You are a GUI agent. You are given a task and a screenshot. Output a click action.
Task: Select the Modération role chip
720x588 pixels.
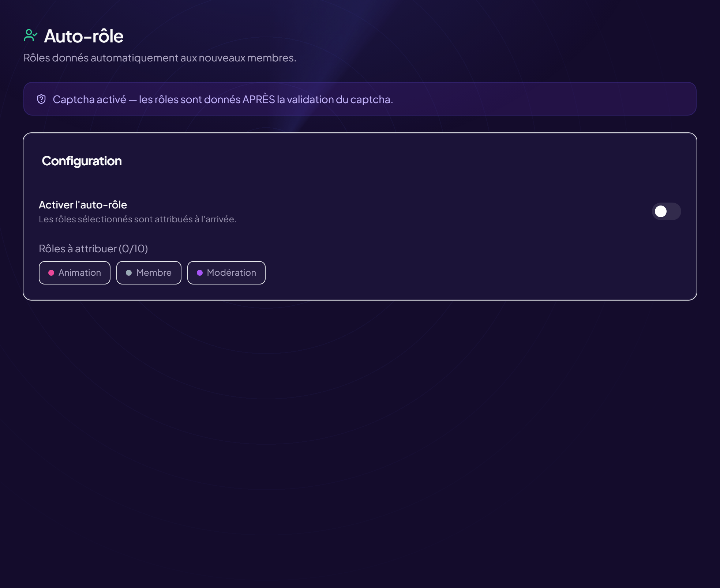click(x=226, y=273)
